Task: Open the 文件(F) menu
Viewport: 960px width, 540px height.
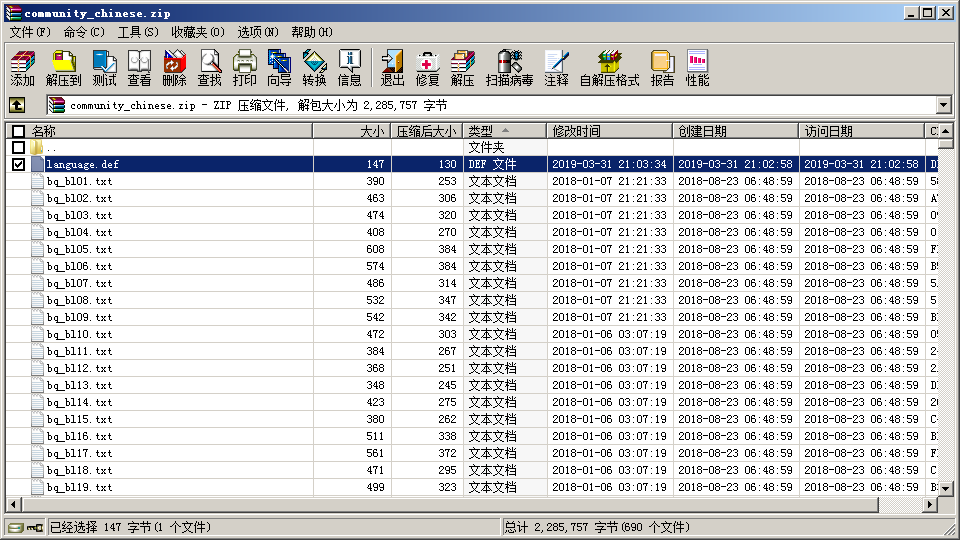Action: tap(29, 32)
